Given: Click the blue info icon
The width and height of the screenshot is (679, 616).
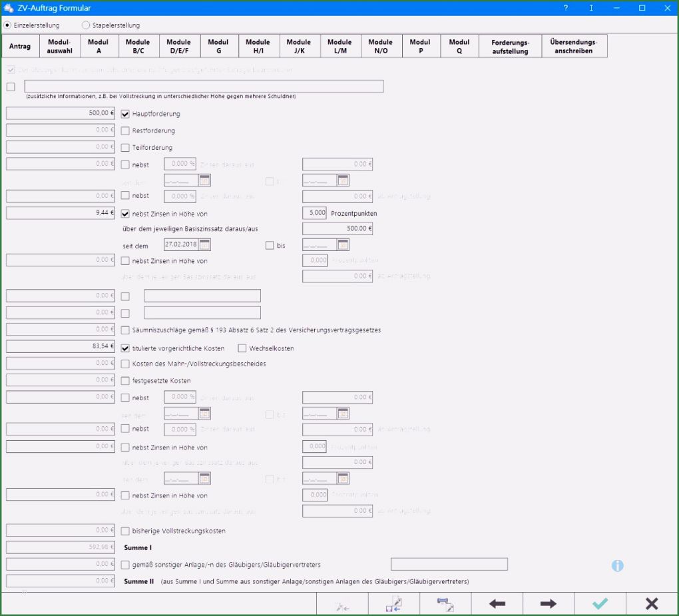Looking at the screenshot, I should [x=618, y=565].
